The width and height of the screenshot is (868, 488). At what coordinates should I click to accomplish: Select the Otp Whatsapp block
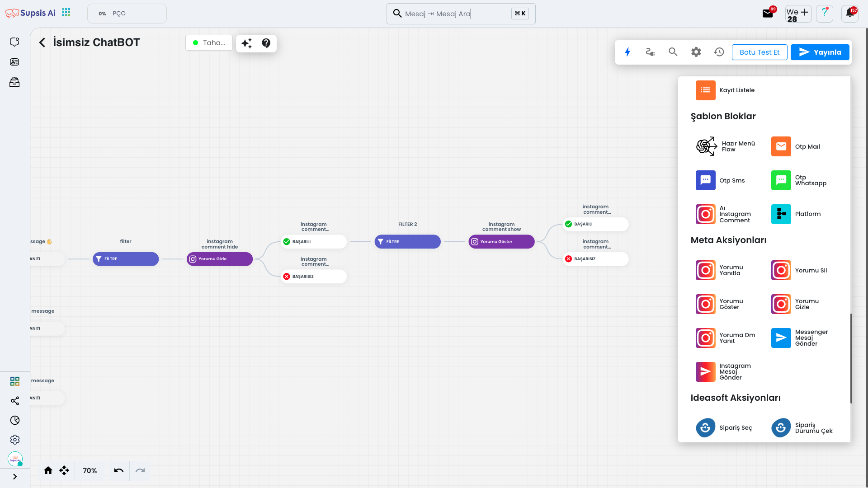[x=799, y=180]
